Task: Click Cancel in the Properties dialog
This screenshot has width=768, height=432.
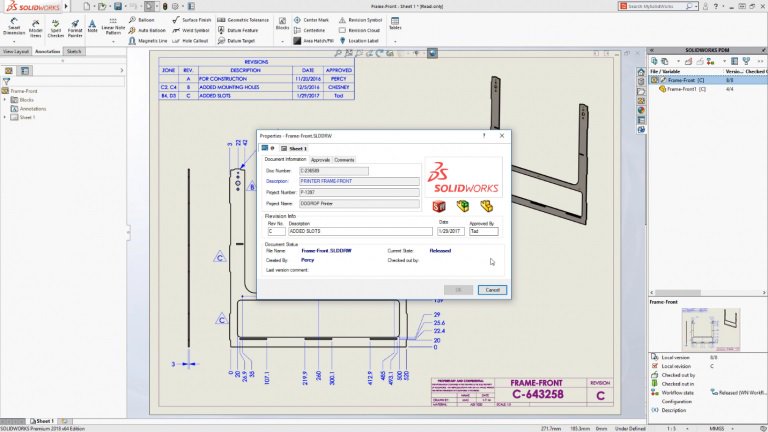Action: (492, 290)
